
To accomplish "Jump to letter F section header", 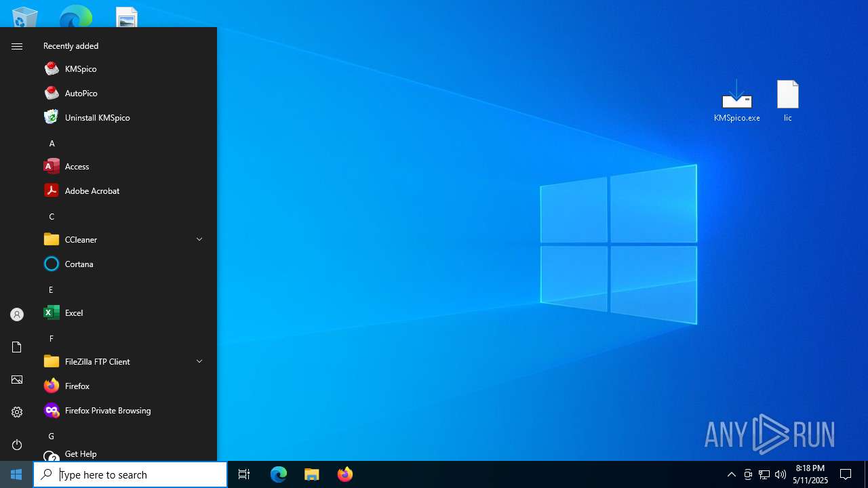I will pyautogui.click(x=51, y=339).
